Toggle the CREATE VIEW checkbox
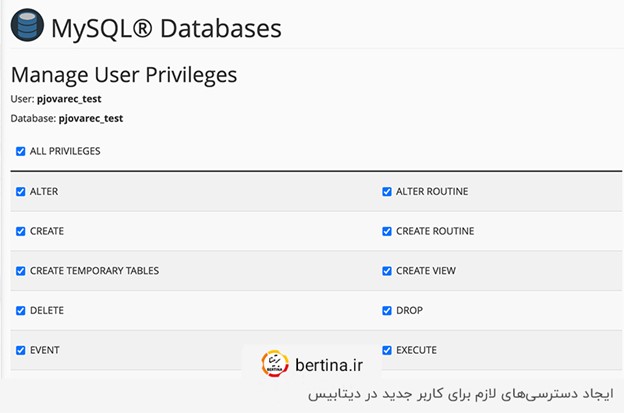The width and height of the screenshot is (624, 413). (387, 271)
